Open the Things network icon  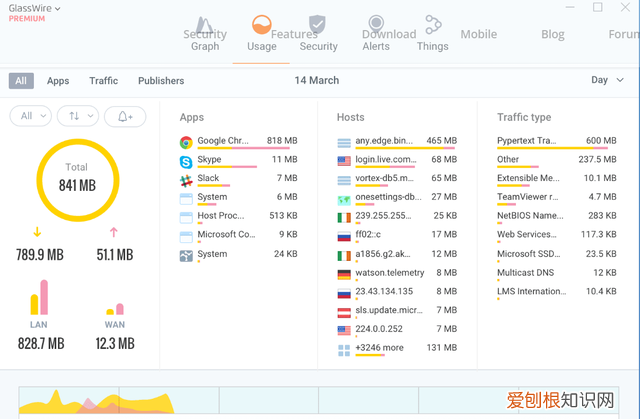click(x=432, y=26)
